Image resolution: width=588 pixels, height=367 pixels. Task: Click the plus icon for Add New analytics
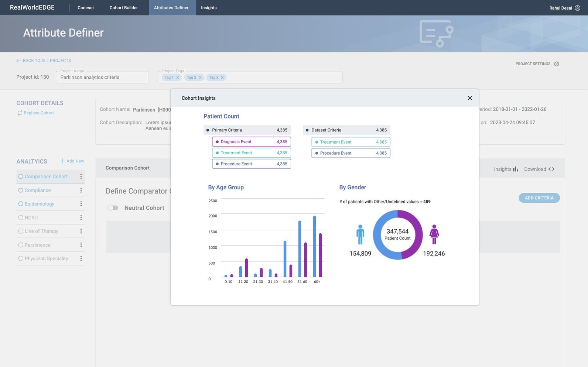click(x=62, y=161)
